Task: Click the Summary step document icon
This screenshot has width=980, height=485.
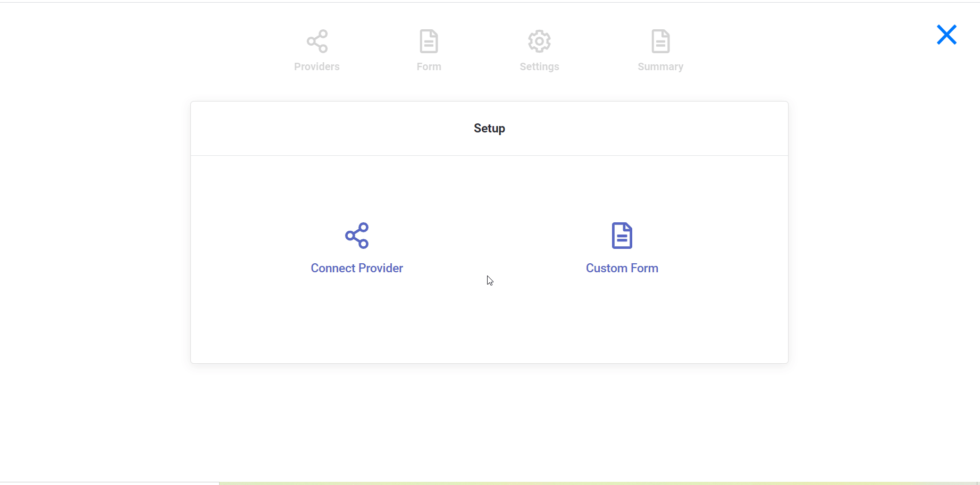Action: point(660,41)
